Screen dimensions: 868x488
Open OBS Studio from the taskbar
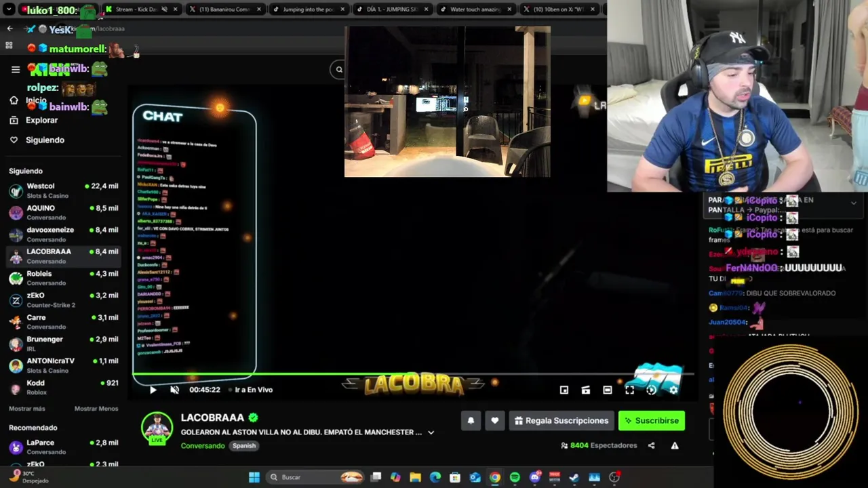(614, 477)
